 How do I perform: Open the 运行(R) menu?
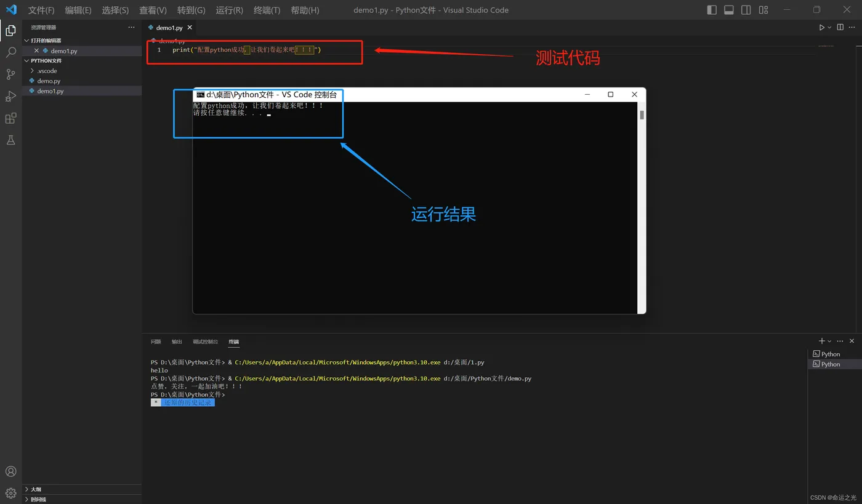click(x=229, y=10)
